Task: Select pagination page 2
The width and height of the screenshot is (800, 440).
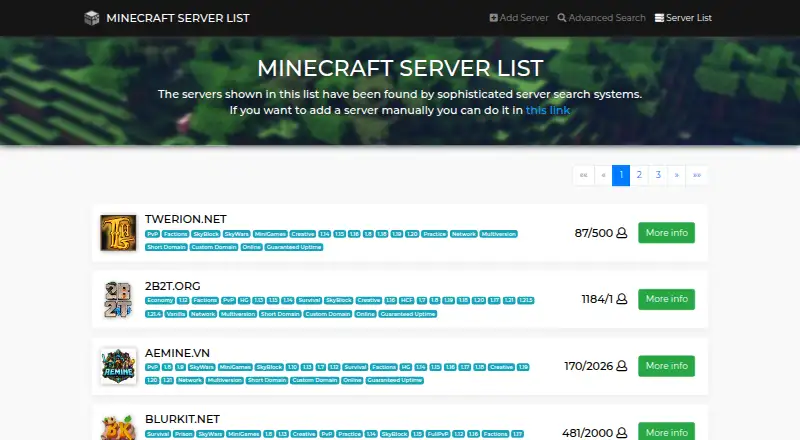Action: 639,175
